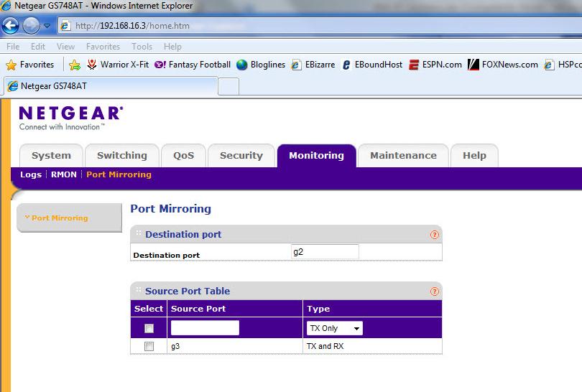Switch to the Security tab
Screen dimensions: 582x392
pyautogui.click(x=241, y=155)
